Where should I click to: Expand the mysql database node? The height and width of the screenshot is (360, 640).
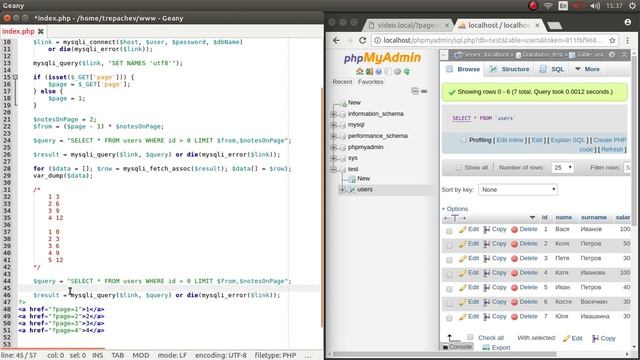(334, 125)
